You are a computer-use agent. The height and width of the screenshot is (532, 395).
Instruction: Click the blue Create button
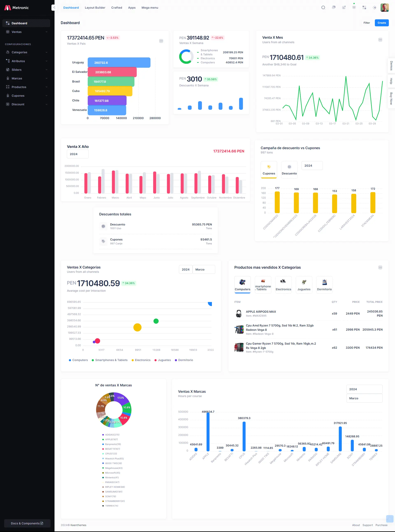tap(381, 23)
